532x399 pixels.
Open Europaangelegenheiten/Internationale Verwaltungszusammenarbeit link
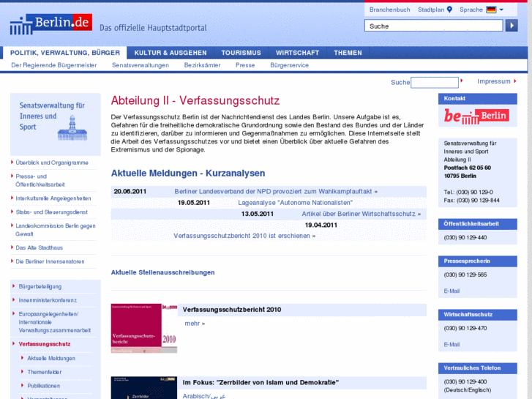[55, 322]
